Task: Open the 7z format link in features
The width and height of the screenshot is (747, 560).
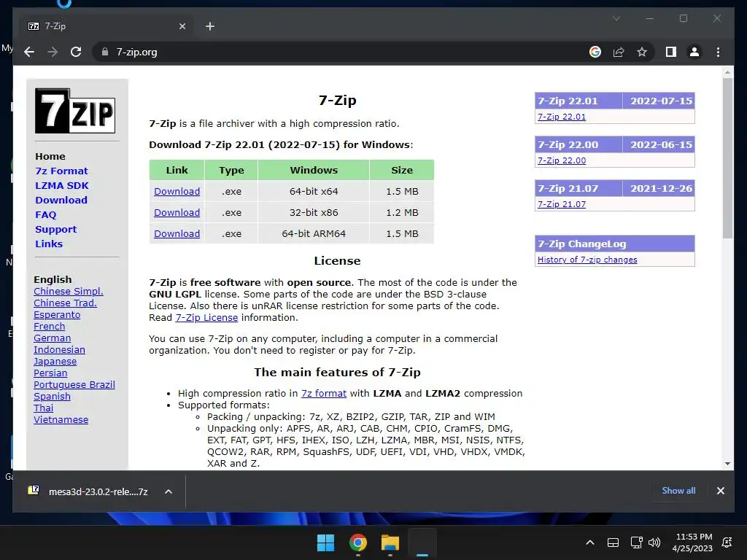Action: click(x=323, y=393)
